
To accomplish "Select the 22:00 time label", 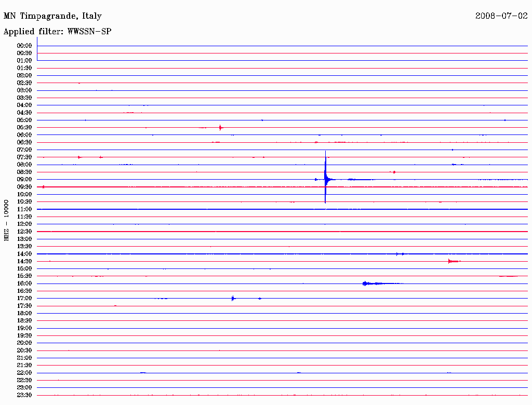I will click(24, 373).
